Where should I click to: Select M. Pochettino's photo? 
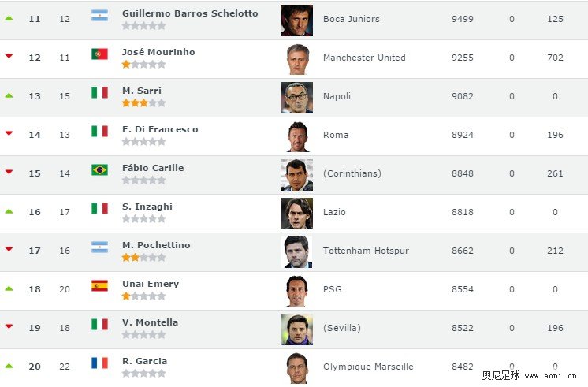(297, 252)
